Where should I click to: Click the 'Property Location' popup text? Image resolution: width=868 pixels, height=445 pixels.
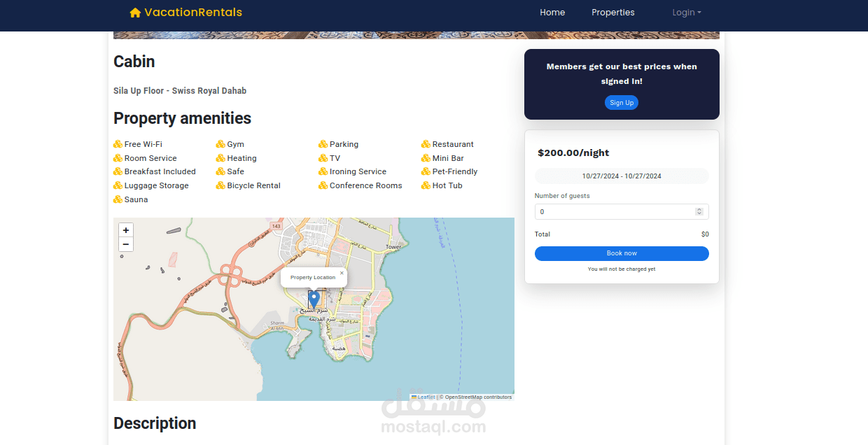click(x=313, y=278)
